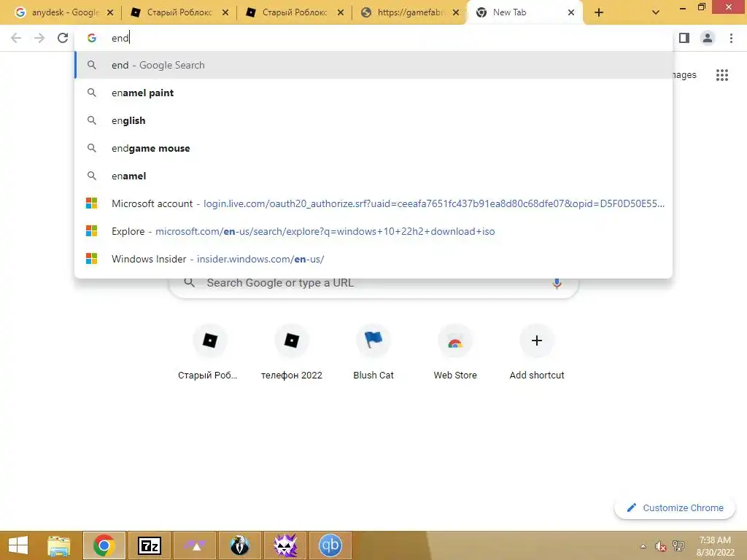This screenshot has width=747, height=560.
Task: Click the muted volume tray icon
Action: [660, 546]
